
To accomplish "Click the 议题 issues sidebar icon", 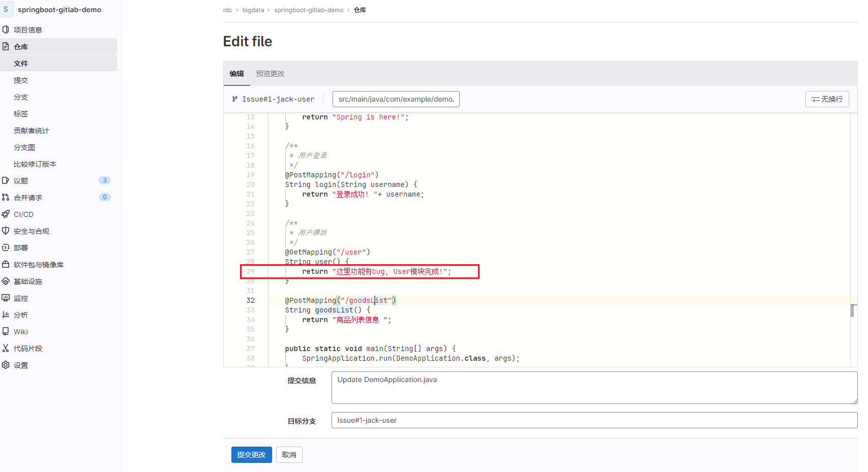I will coord(6,180).
